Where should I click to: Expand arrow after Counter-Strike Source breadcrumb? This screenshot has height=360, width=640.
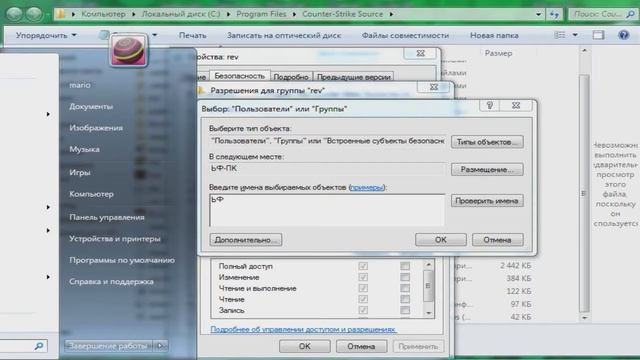tap(391, 14)
